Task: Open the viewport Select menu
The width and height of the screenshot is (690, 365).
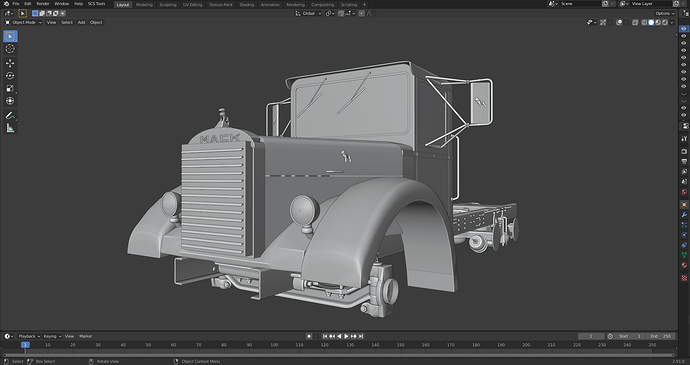Action: click(x=67, y=22)
